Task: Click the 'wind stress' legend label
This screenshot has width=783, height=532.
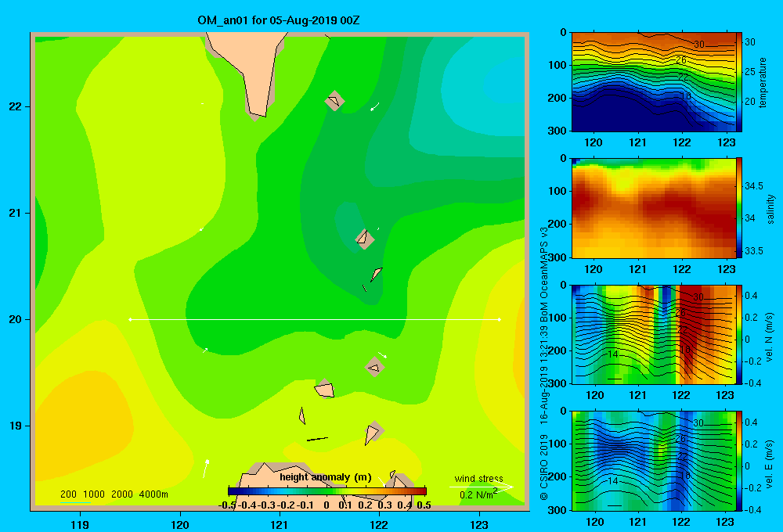Action: click(x=478, y=478)
